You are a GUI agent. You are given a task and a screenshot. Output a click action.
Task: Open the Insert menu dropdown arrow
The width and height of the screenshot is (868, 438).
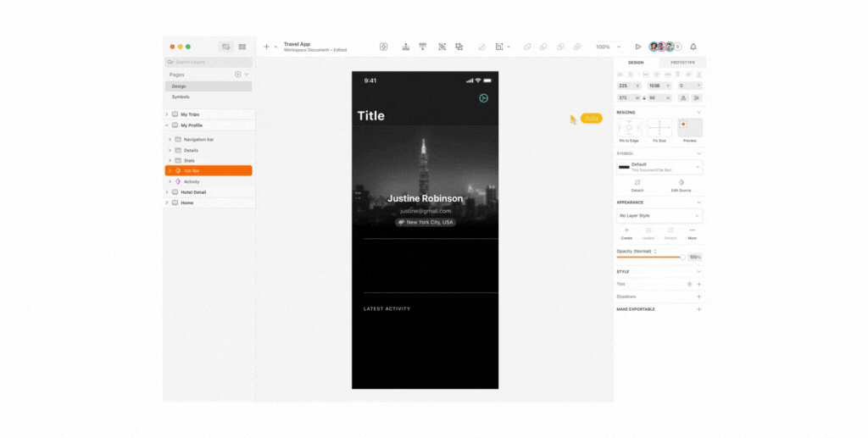pyautogui.click(x=275, y=47)
